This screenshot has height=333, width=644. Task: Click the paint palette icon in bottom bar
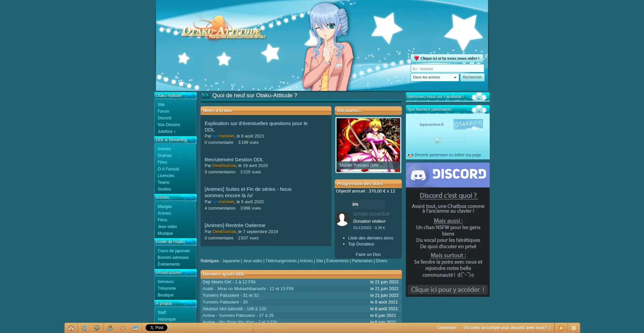(x=123, y=328)
